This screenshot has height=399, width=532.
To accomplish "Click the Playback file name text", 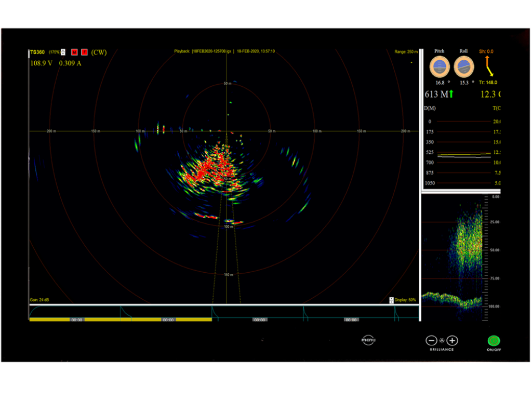I will (x=212, y=51).
